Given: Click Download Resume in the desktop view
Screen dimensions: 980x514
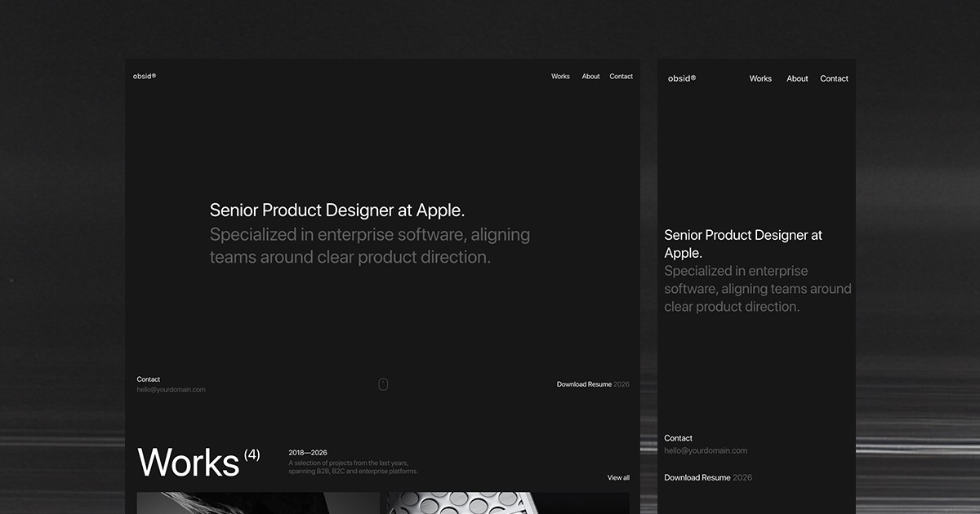Looking at the screenshot, I should pyautogui.click(x=583, y=383).
